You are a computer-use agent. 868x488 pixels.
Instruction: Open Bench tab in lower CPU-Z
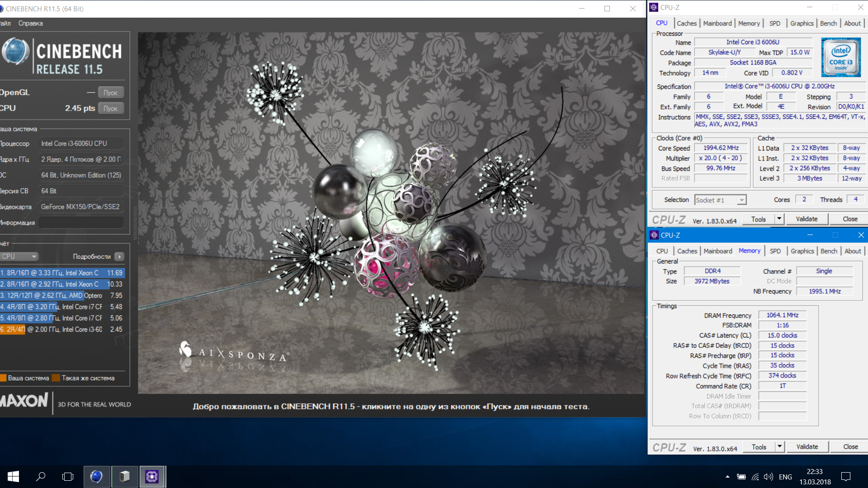pyautogui.click(x=829, y=251)
